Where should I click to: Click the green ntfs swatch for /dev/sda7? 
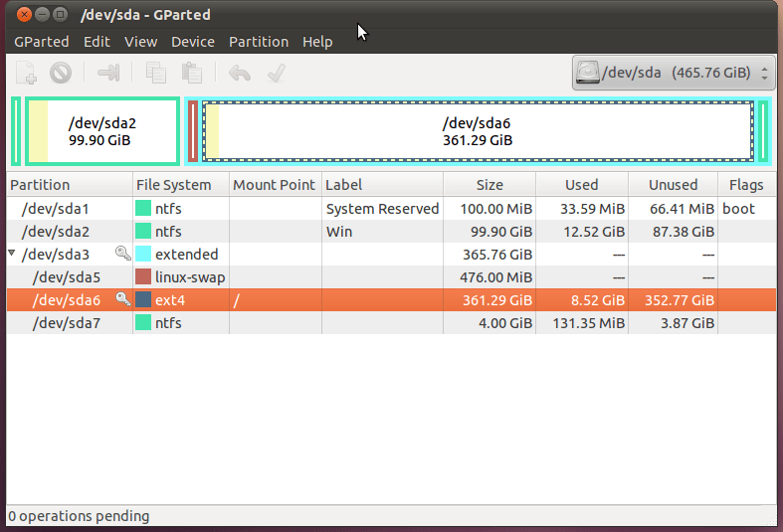[x=143, y=323]
